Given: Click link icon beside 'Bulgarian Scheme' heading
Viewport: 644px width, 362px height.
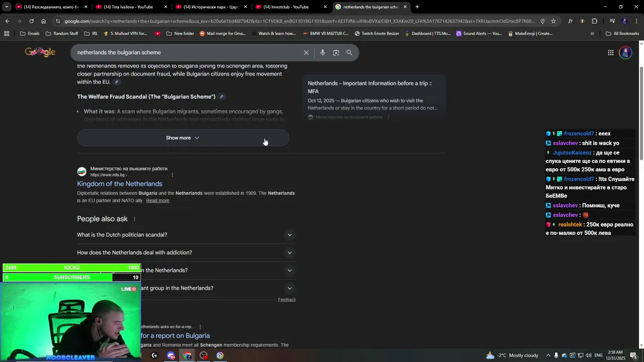Looking at the screenshot, I should (221, 97).
